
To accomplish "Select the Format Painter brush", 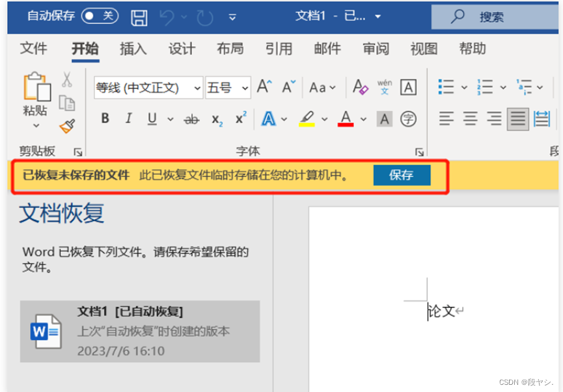I will coord(67,126).
